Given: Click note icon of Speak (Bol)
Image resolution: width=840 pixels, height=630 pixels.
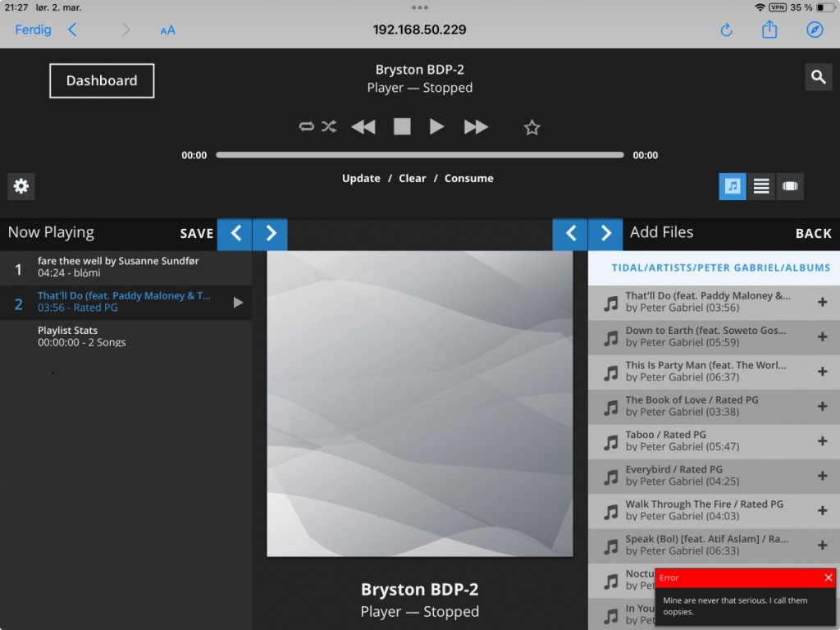Looking at the screenshot, I should click(610, 547).
